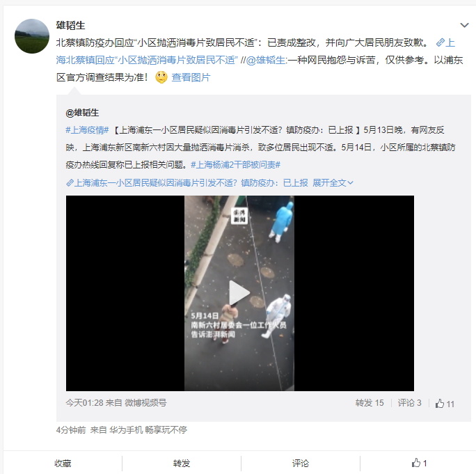Open quoted post comments 评论 3
476x474 pixels.
tap(409, 403)
